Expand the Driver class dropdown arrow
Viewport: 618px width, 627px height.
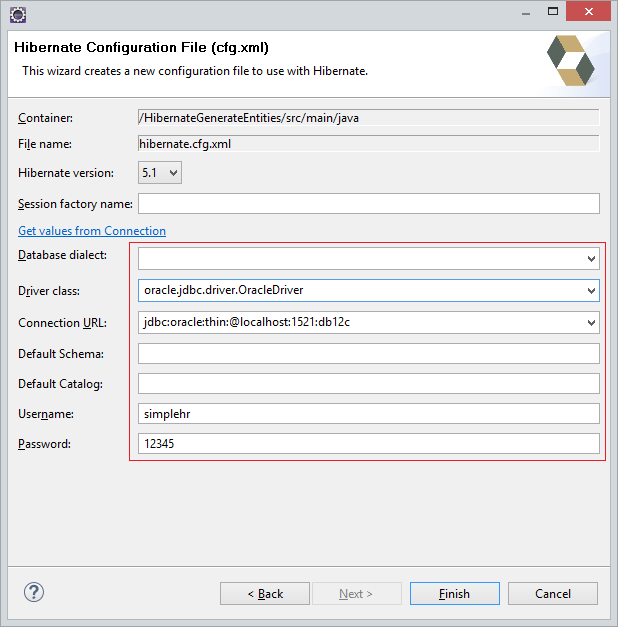coord(591,290)
